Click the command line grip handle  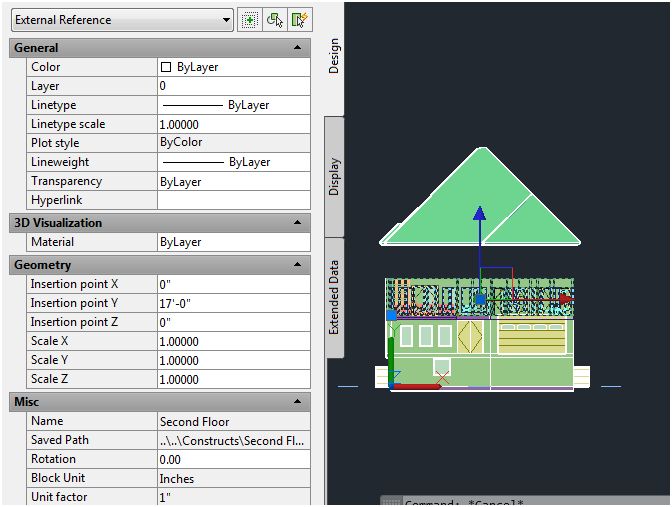pyautogui.click(x=391, y=502)
